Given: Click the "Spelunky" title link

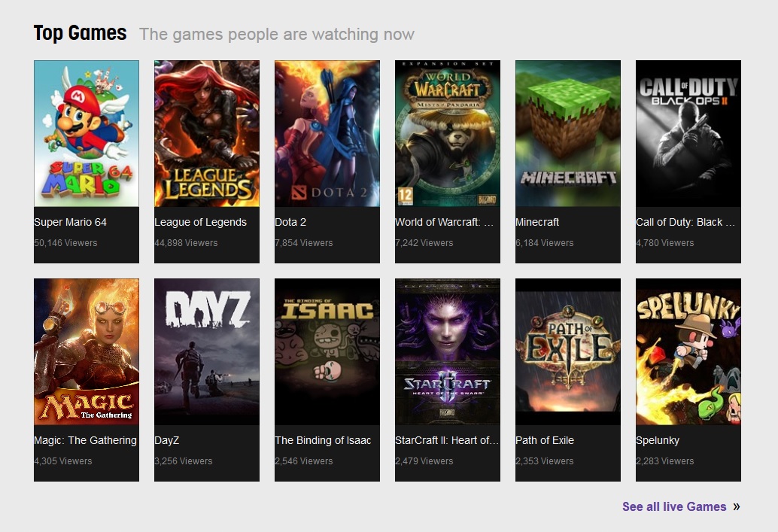Looking at the screenshot, I should [x=658, y=440].
